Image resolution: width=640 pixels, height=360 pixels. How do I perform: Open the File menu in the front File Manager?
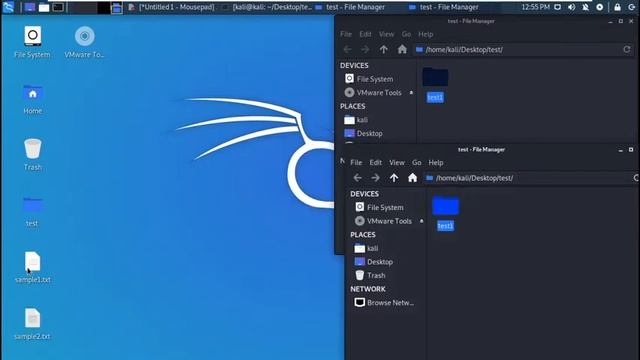pos(356,162)
